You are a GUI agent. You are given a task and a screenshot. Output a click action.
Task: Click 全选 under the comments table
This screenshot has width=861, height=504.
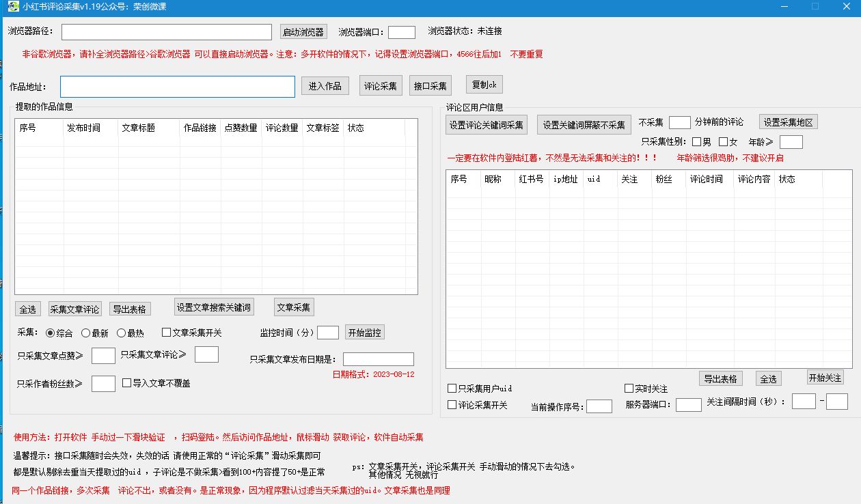(769, 379)
